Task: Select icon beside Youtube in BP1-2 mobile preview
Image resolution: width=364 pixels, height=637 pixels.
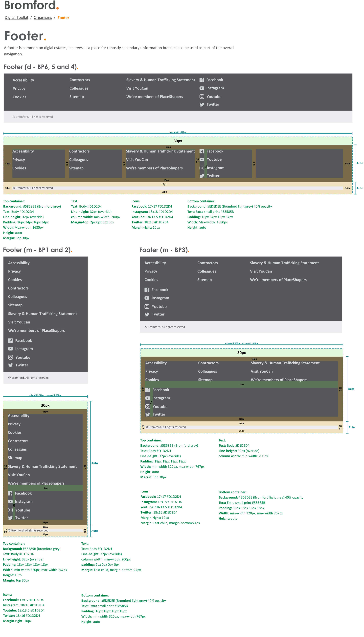Action: 10,357
